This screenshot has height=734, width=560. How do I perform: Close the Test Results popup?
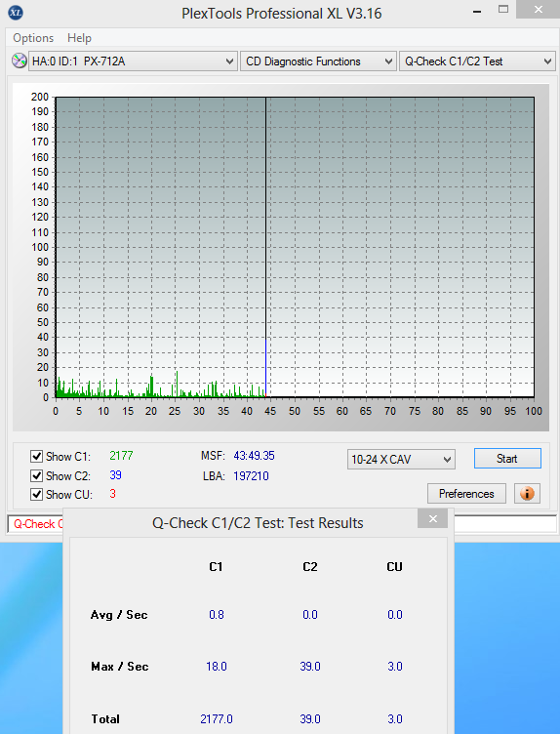point(433,518)
